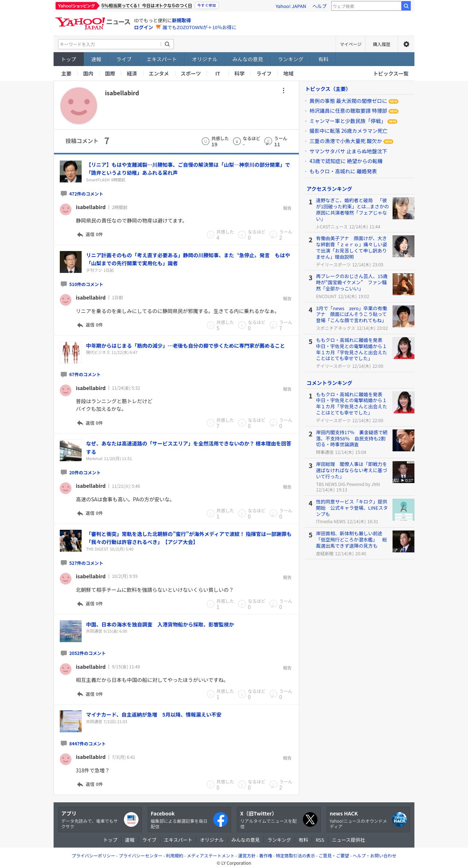Click the 今すぐ参加 button in top banner

click(207, 5)
